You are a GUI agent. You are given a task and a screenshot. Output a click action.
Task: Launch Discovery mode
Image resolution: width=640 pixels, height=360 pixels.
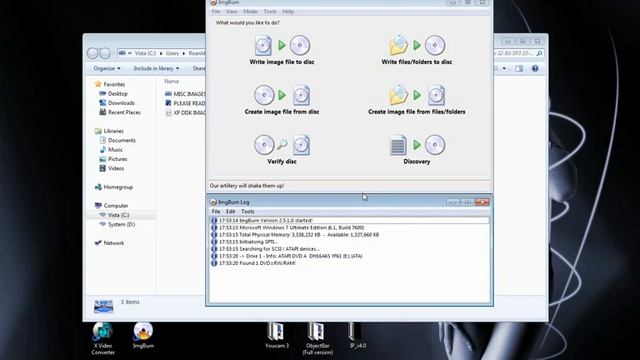tap(417, 149)
